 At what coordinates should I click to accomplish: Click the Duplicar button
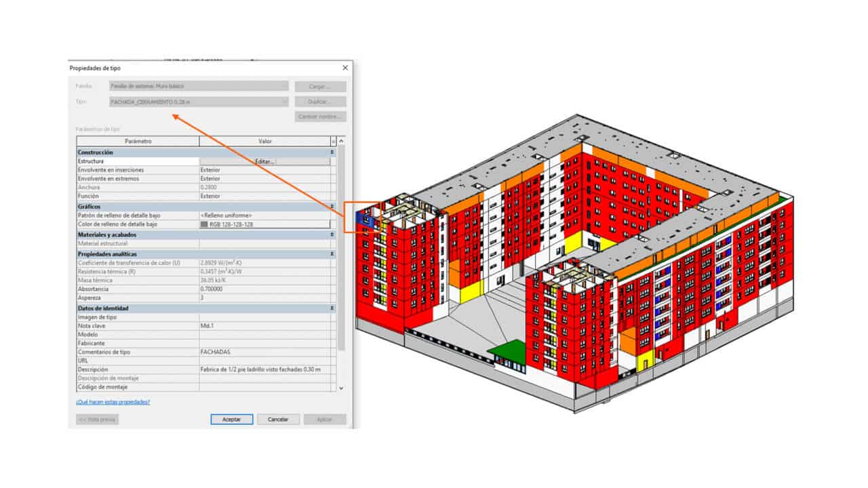pos(320,102)
